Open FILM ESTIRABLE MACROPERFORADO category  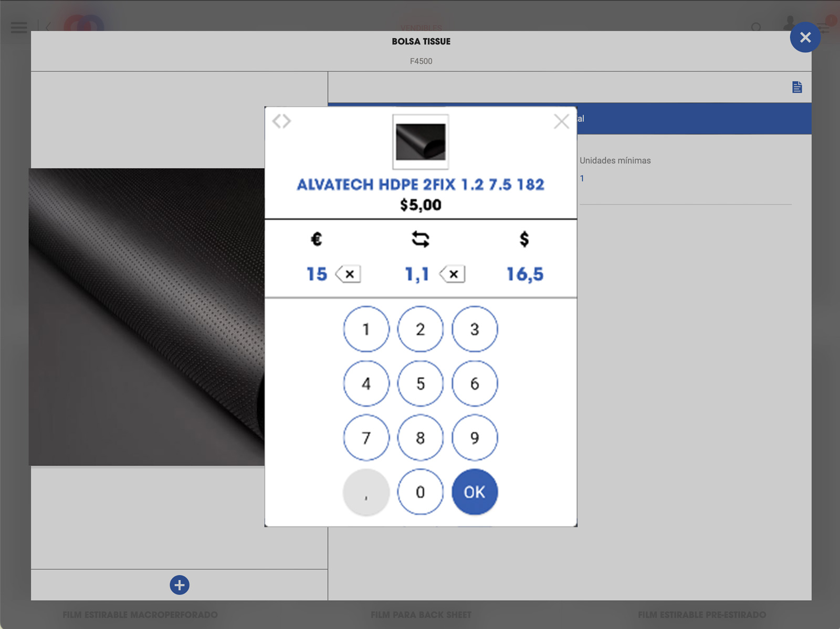(140, 615)
